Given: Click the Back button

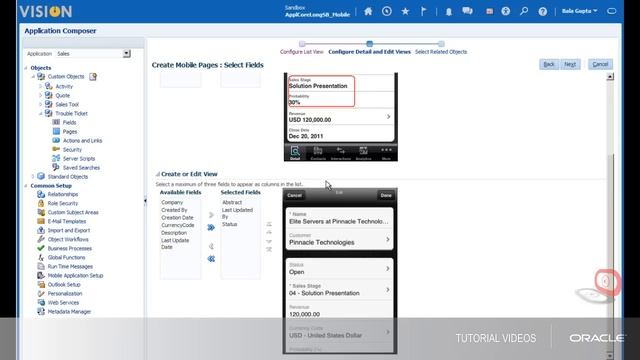Looking at the screenshot, I should 549,64.
